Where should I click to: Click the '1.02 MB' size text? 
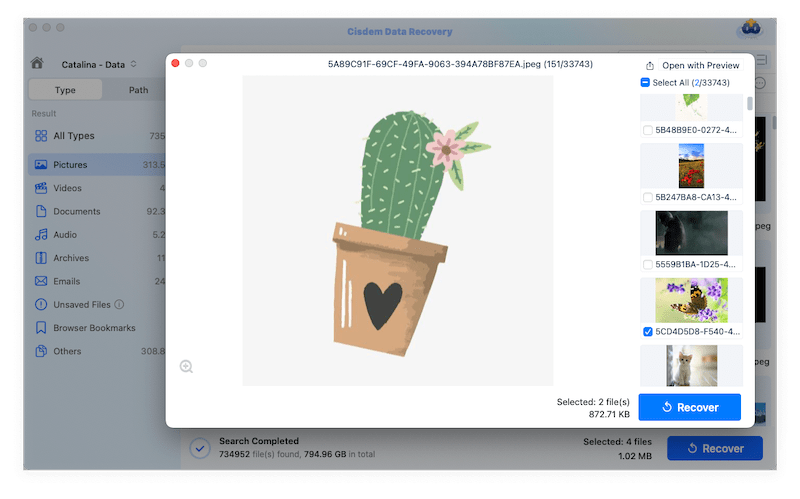tap(635, 456)
